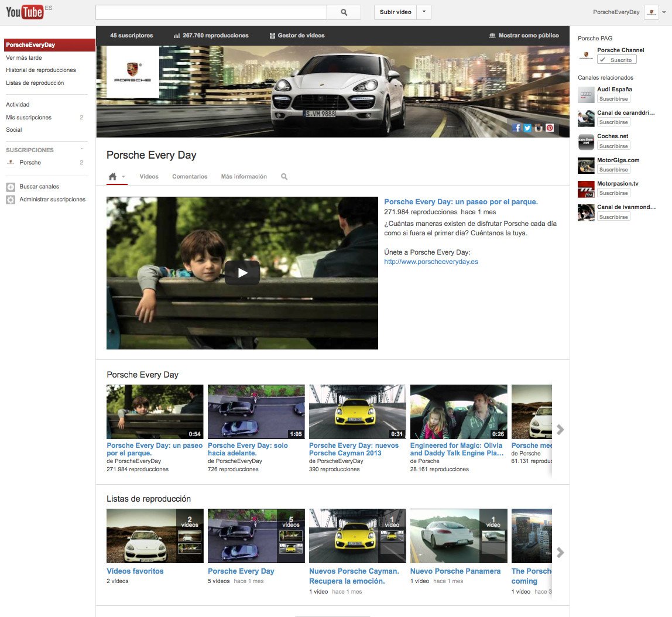672x617 pixels.
Task: Subscribe to Audi España channel
Action: (x=613, y=99)
